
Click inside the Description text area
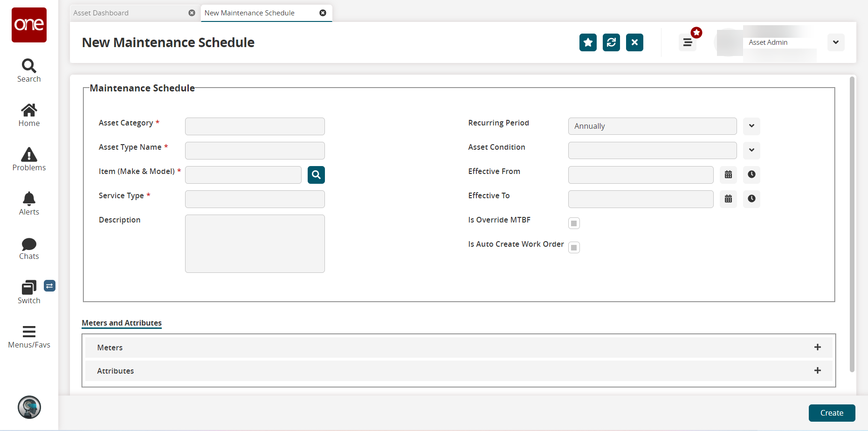255,243
